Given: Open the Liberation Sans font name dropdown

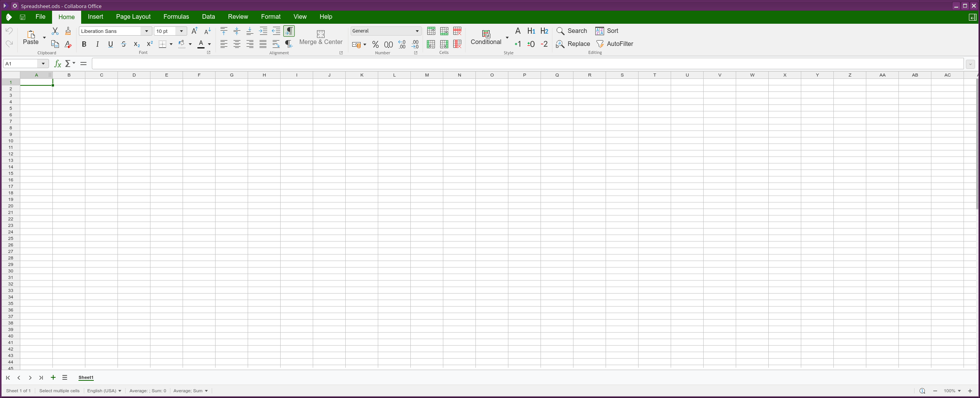Looking at the screenshot, I should (x=146, y=31).
